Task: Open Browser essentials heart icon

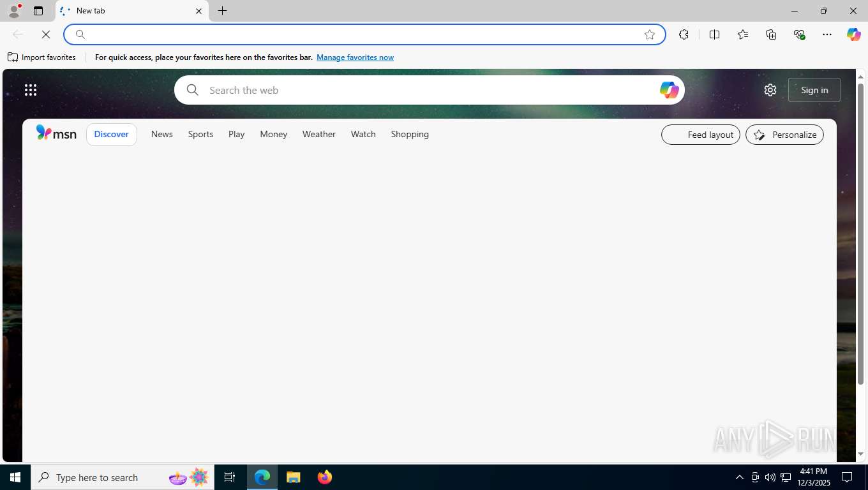Action: tap(799, 34)
